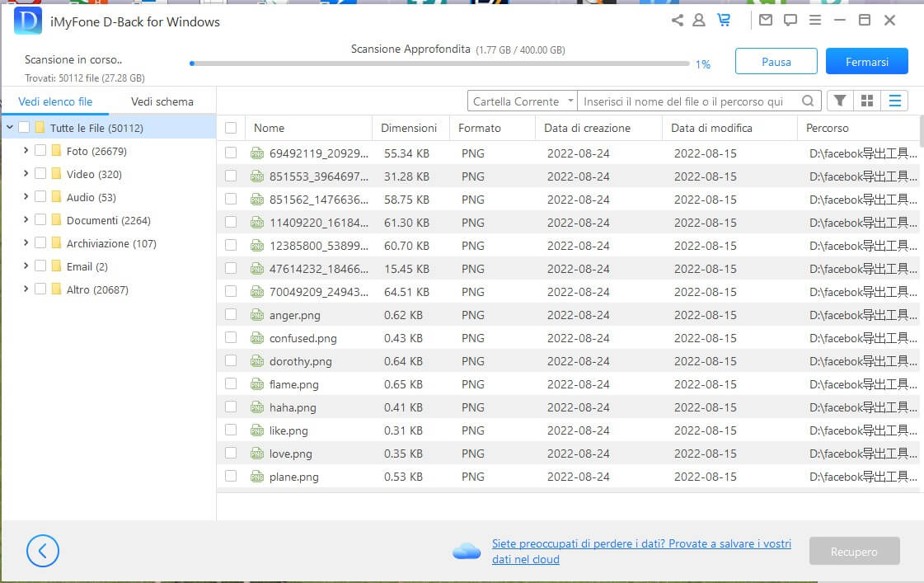Sort by the Nome column header
The image size is (924, 583).
[x=308, y=128]
